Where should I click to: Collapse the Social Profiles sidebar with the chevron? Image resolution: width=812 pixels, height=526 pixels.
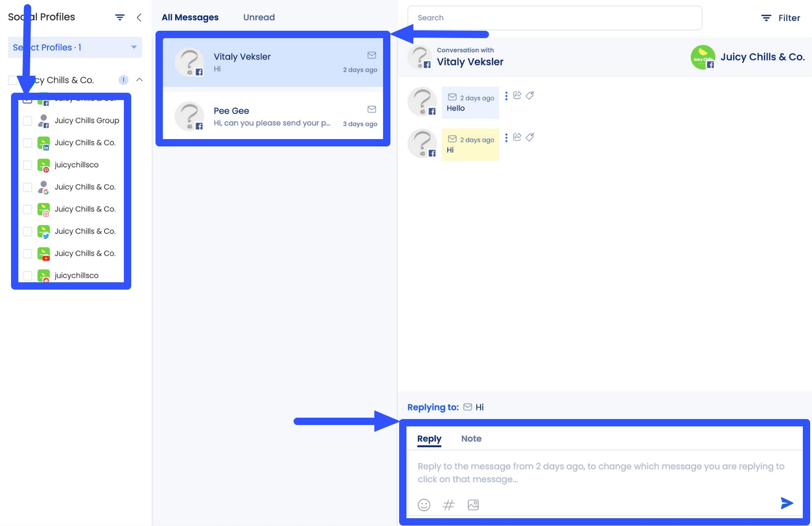(139, 17)
